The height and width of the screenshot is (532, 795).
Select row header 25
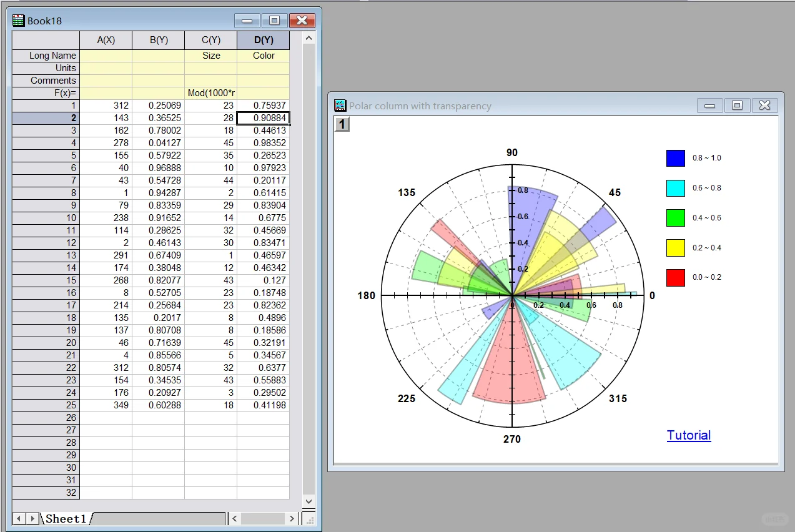46,405
